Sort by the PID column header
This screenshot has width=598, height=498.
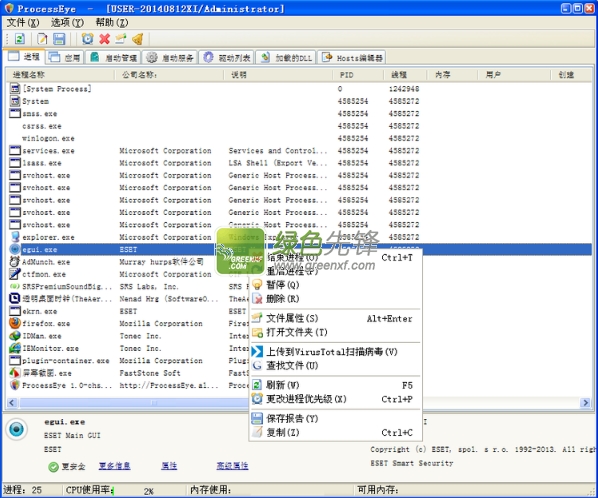[x=358, y=75]
